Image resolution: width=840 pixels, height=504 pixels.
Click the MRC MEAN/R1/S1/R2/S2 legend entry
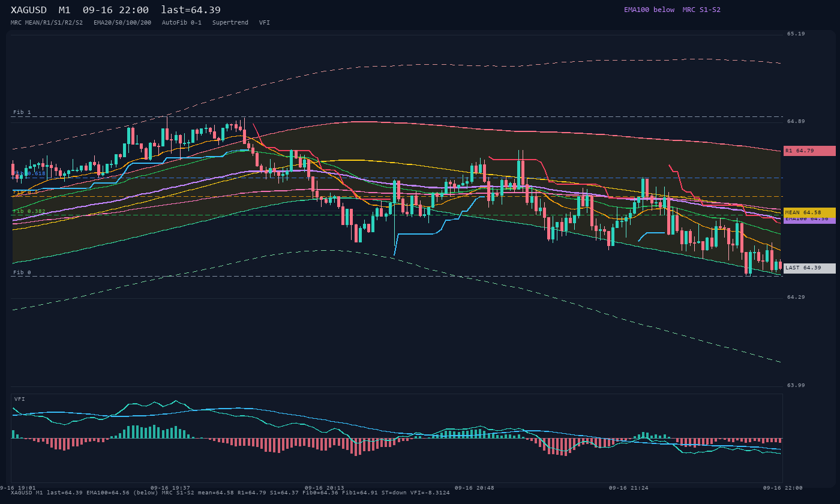point(47,23)
